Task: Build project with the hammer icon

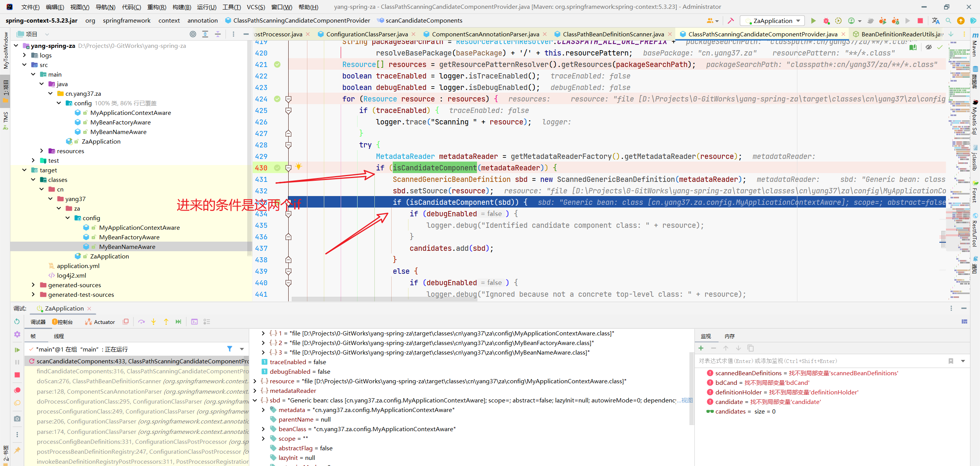Action: click(731, 21)
